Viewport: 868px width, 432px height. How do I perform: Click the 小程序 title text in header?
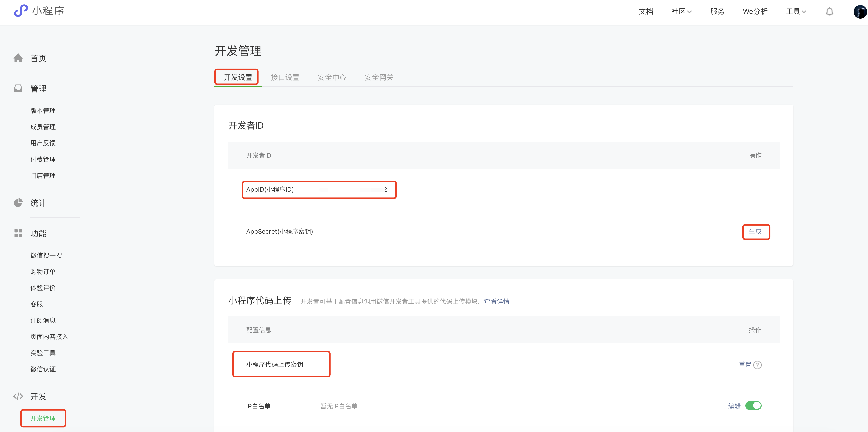point(48,11)
